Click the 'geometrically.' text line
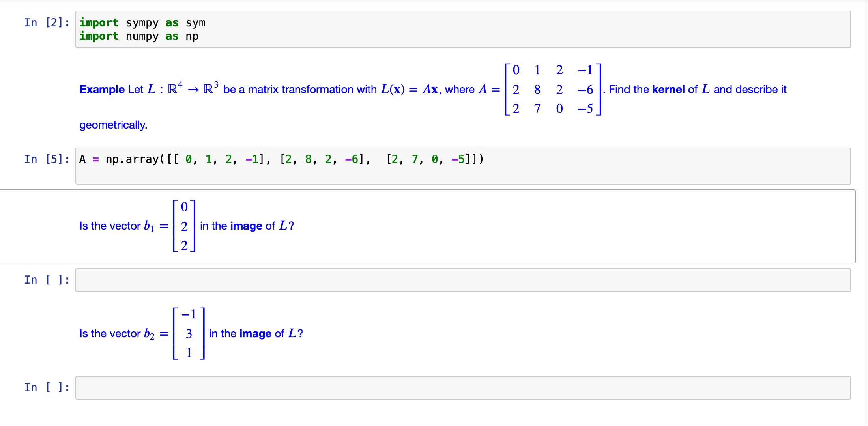This screenshot has height=426, width=868. tap(113, 125)
